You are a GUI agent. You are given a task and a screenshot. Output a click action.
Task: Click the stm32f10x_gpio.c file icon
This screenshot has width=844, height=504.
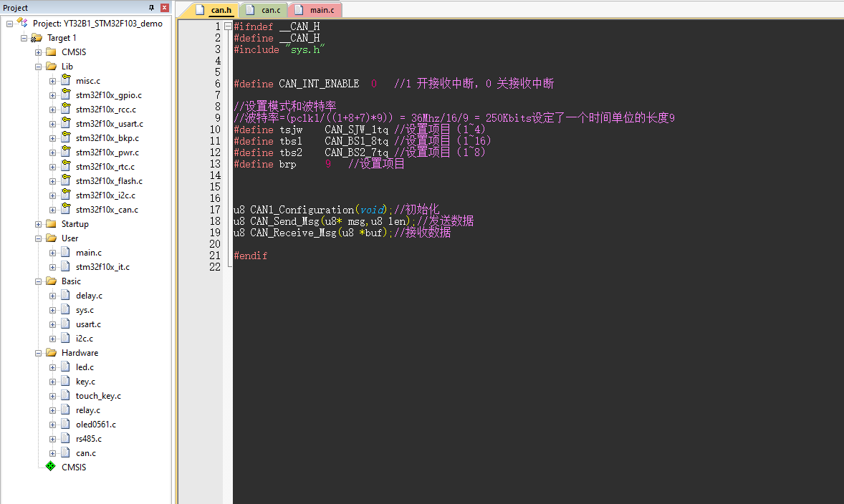pos(66,94)
